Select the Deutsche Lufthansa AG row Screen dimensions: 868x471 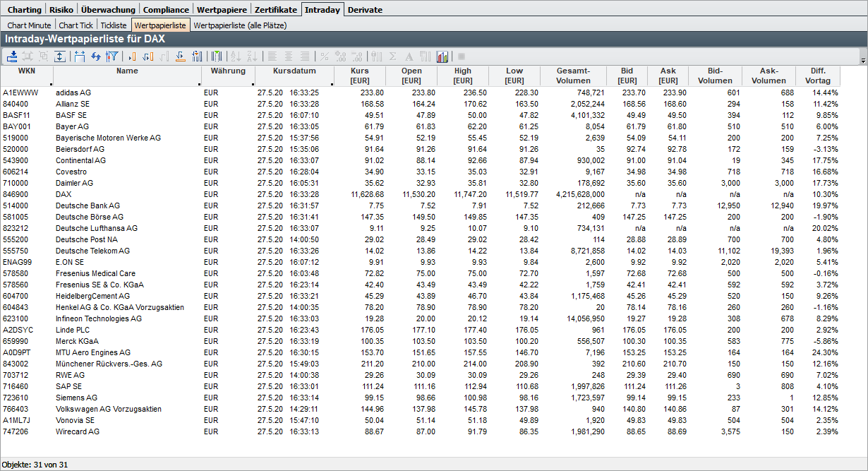click(x=96, y=228)
